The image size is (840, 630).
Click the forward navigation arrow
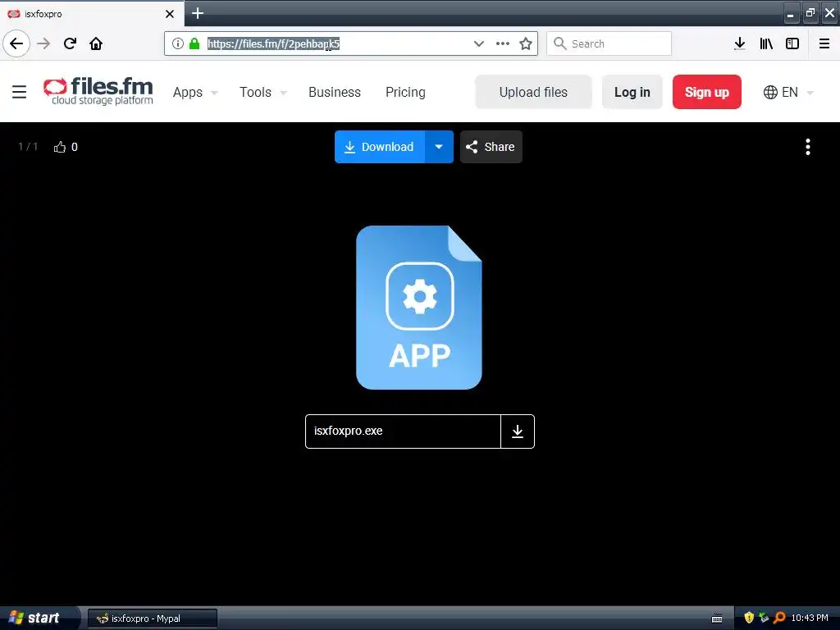[43, 43]
